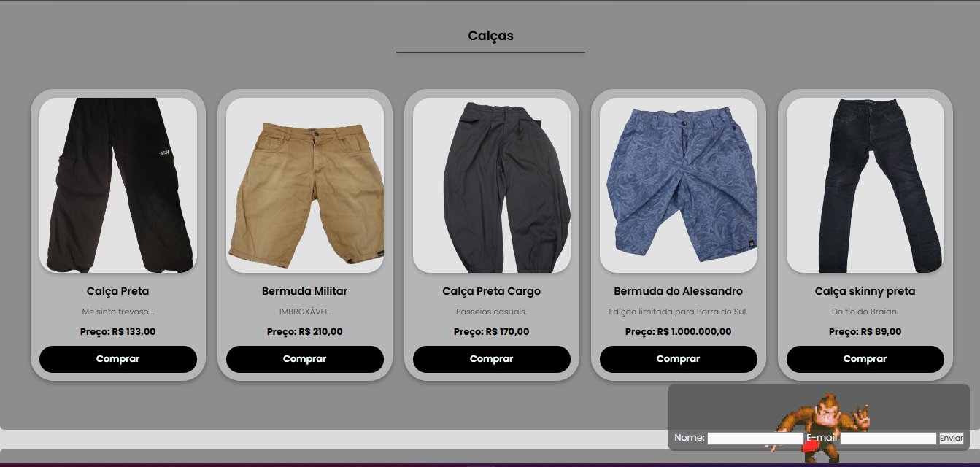This screenshot has height=467, width=980.
Task: Open the Calça Preta product image
Action: click(118, 185)
